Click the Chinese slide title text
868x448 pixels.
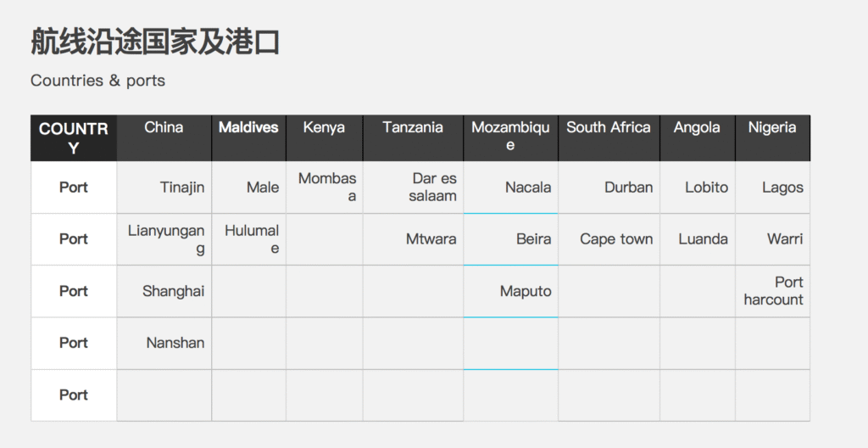point(155,42)
